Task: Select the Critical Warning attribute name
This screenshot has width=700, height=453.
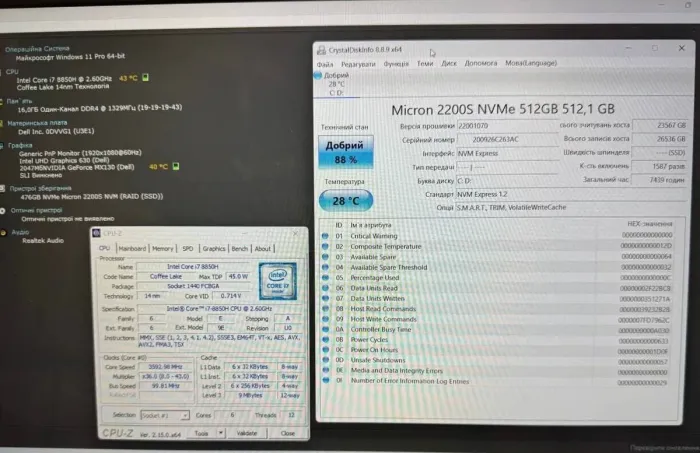Action: point(374,236)
